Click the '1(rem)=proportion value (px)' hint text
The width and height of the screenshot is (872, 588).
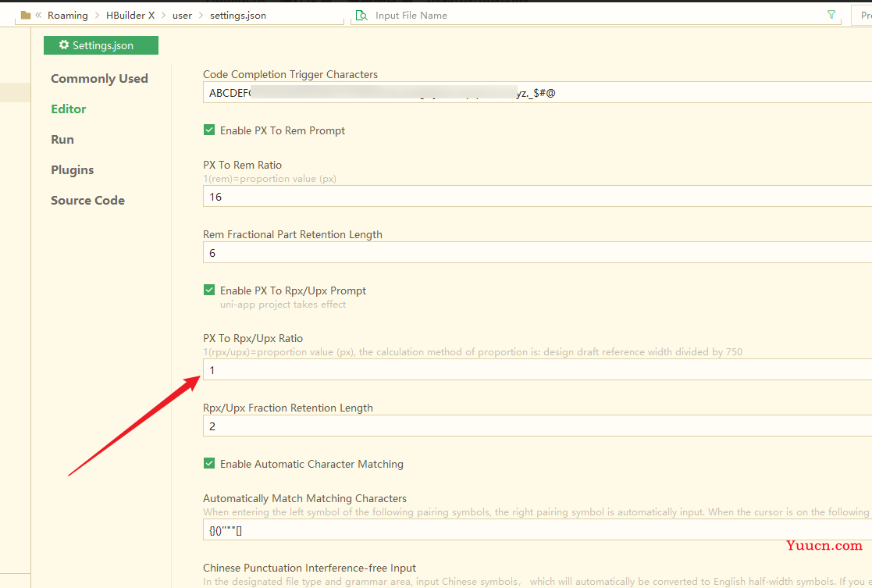[x=270, y=179]
